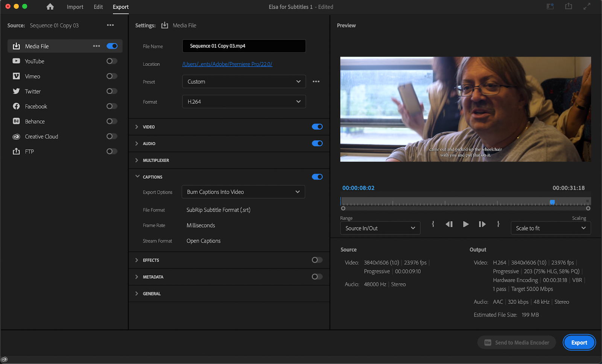Click the current timecode 00:00:08:02
Screen dimensions: 602x364
(x=358, y=188)
